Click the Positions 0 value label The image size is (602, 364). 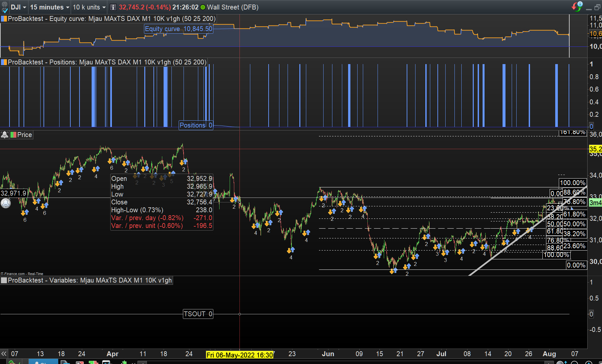pos(196,125)
